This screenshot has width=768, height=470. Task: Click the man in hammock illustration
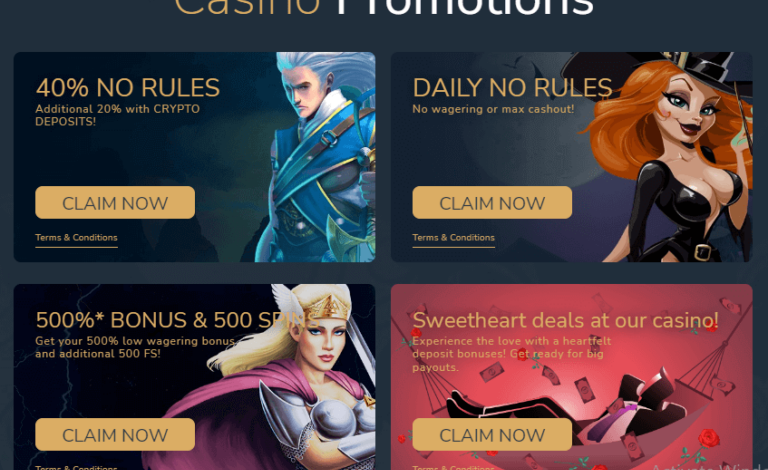[578, 411]
